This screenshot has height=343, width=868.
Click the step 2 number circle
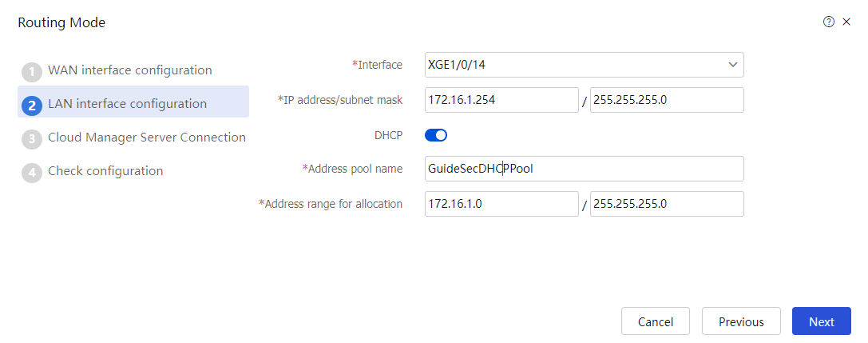tap(32, 106)
